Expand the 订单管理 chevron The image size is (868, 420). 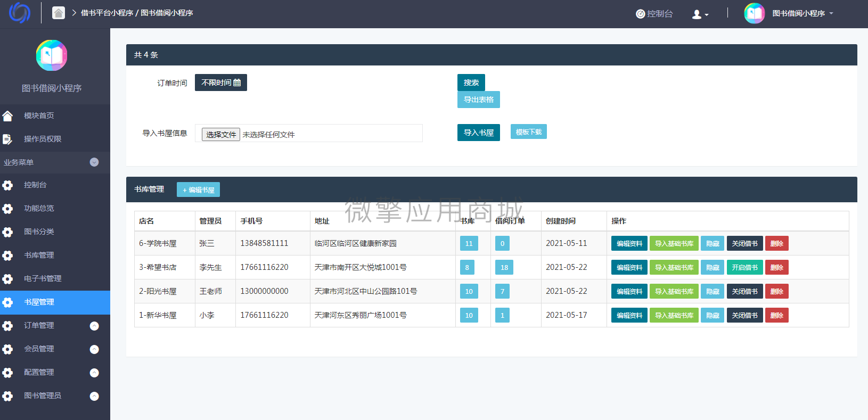(94, 326)
